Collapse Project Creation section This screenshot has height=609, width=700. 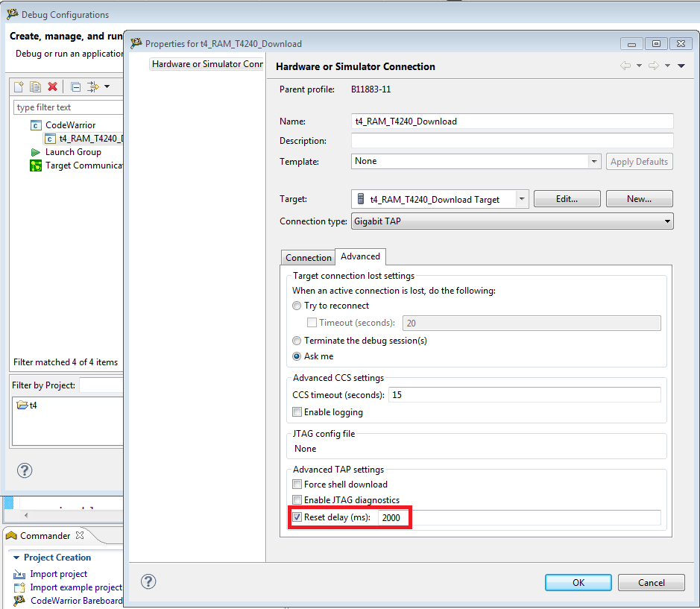[16, 558]
